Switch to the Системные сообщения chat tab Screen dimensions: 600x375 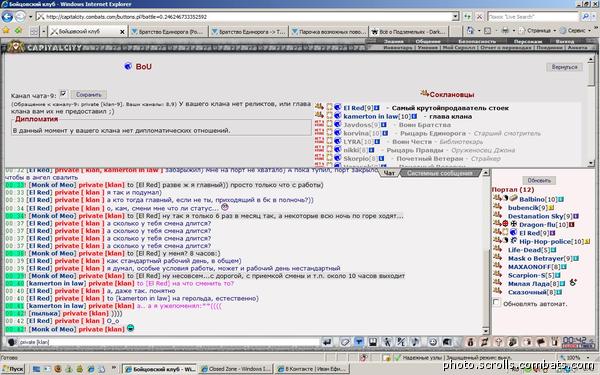coord(440,173)
